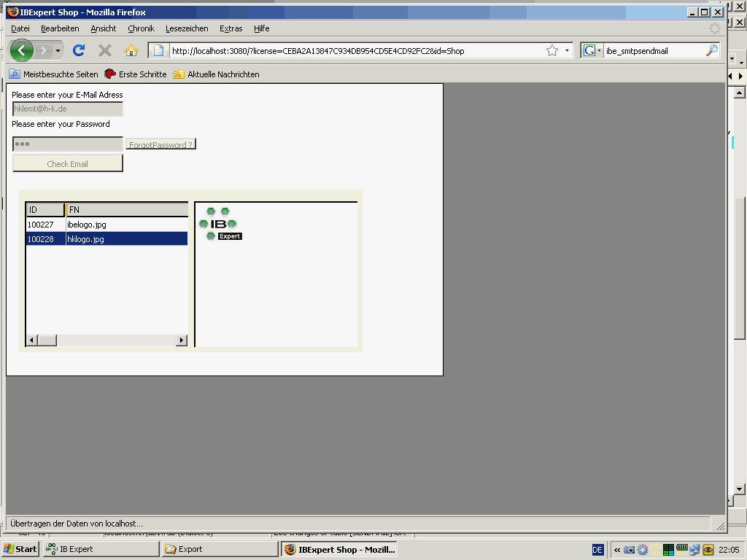Open the Datei menu
This screenshot has width=747, height=560.
pyautogui.click(x=20, y=28)
